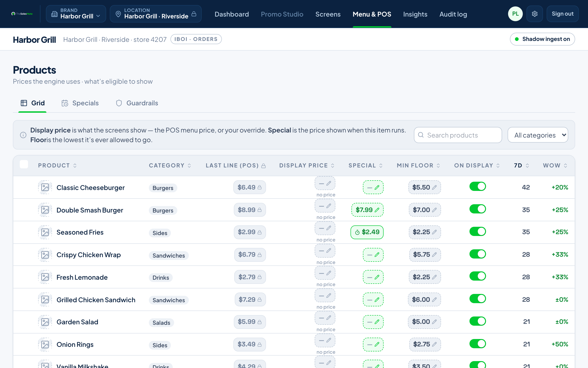Screen dimensions: 588x368
Task: Sort by Product column
Action: pyautogui.click(x=57, y=166)
